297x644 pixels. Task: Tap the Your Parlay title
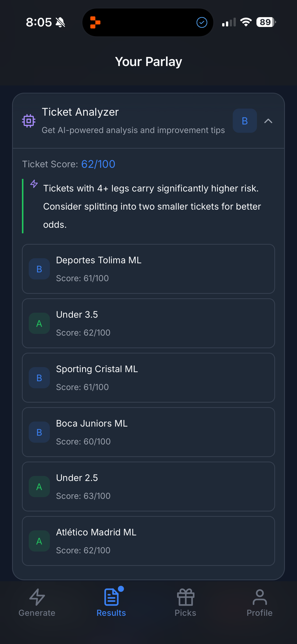[x=148, y=61]
